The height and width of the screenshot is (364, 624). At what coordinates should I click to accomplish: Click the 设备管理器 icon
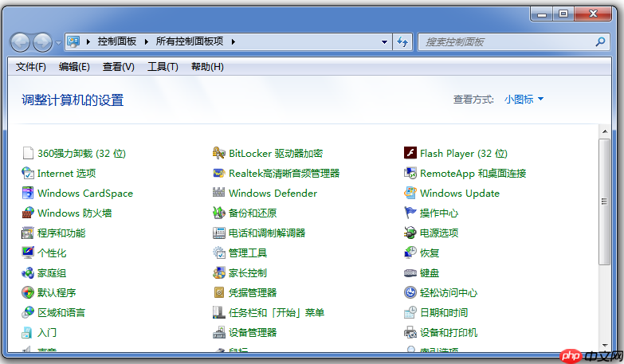219,333
